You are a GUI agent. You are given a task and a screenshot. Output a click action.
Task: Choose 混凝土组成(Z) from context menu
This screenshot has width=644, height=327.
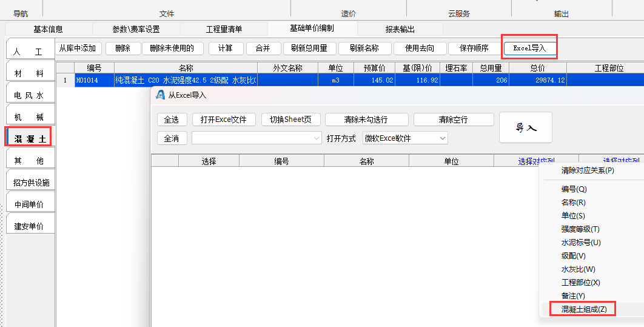coord(583,309)
